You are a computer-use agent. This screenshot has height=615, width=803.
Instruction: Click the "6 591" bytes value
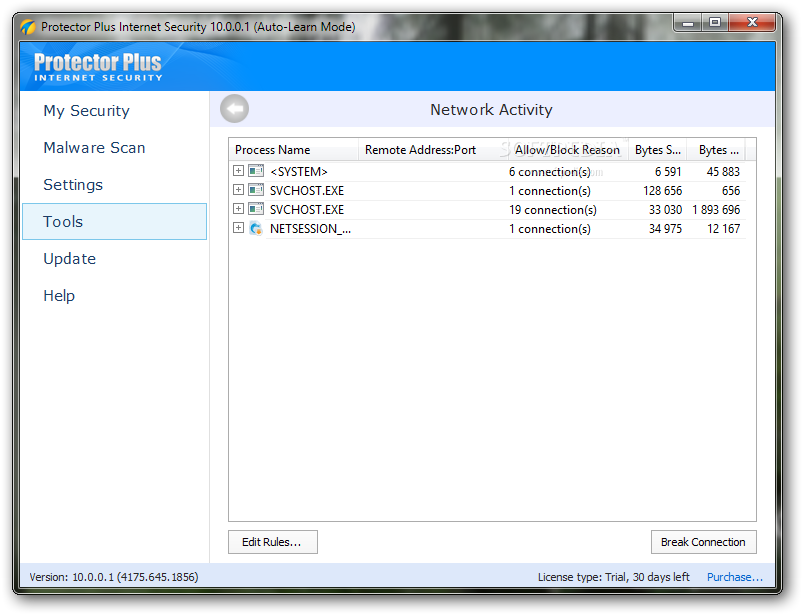(668, 172)
